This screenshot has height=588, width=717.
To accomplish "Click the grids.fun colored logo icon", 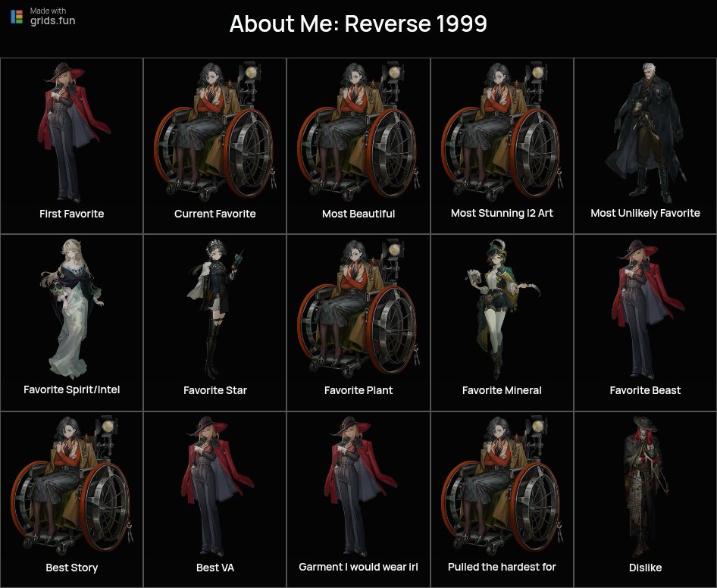I will point(17,17).
